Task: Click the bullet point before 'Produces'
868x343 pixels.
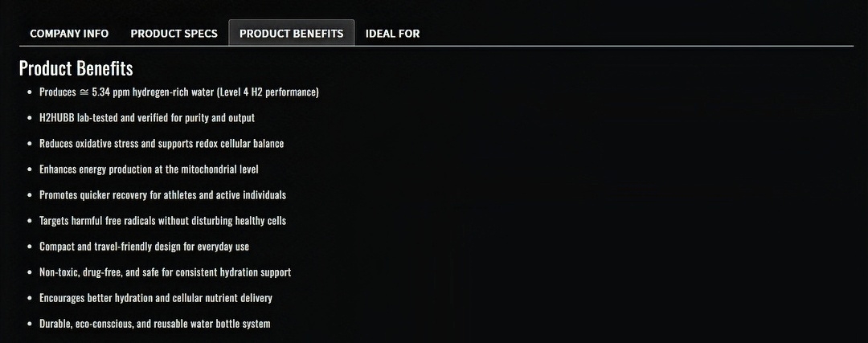Action: coord(30,93)
